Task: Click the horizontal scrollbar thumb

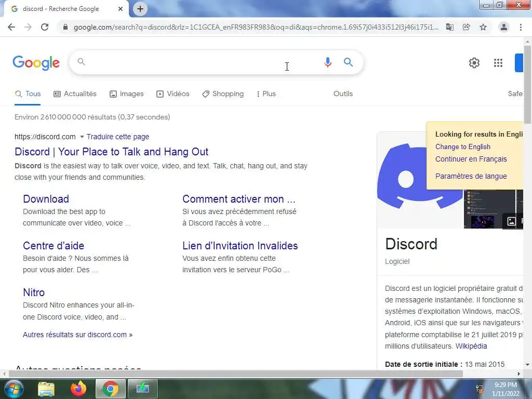Action: point(236,374)
